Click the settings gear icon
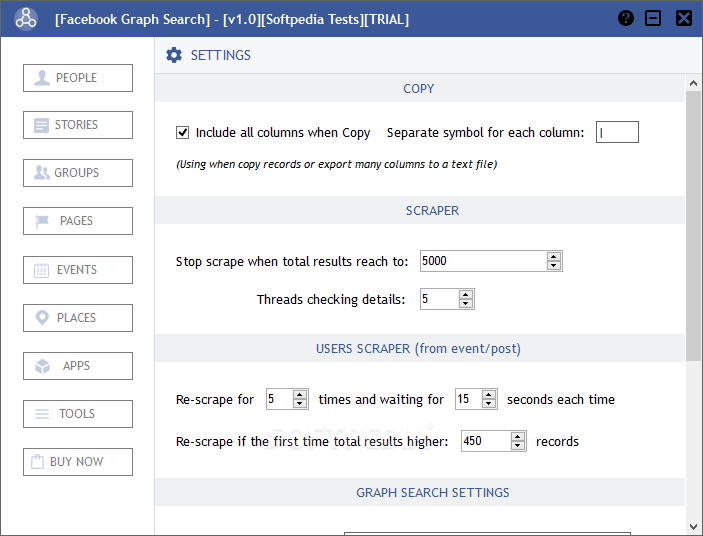The width and height of the screenshot is (703, 536). [x=174, y=55]
